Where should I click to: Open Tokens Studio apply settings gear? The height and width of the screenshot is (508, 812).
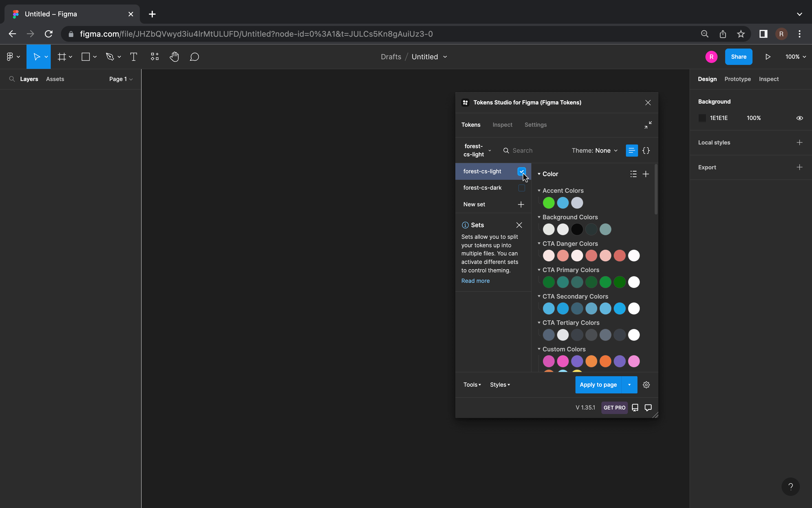click(646, 385)
